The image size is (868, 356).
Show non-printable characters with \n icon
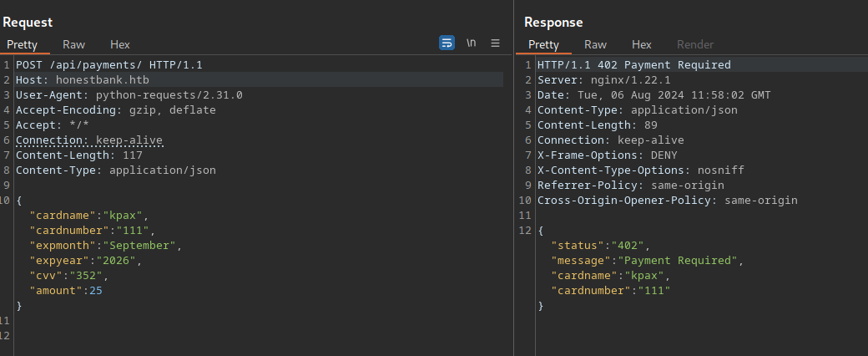[x=471, y=43]
